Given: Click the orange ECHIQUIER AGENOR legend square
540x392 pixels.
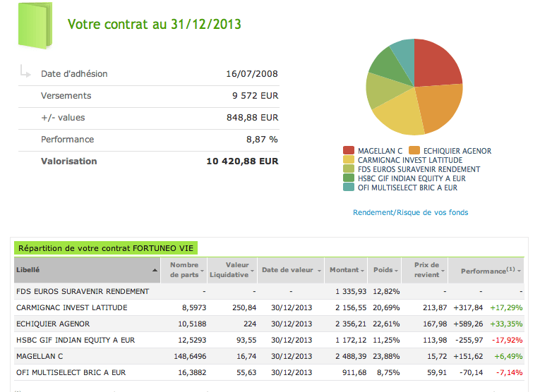Looking at the screenshot, I should (414, 151).
